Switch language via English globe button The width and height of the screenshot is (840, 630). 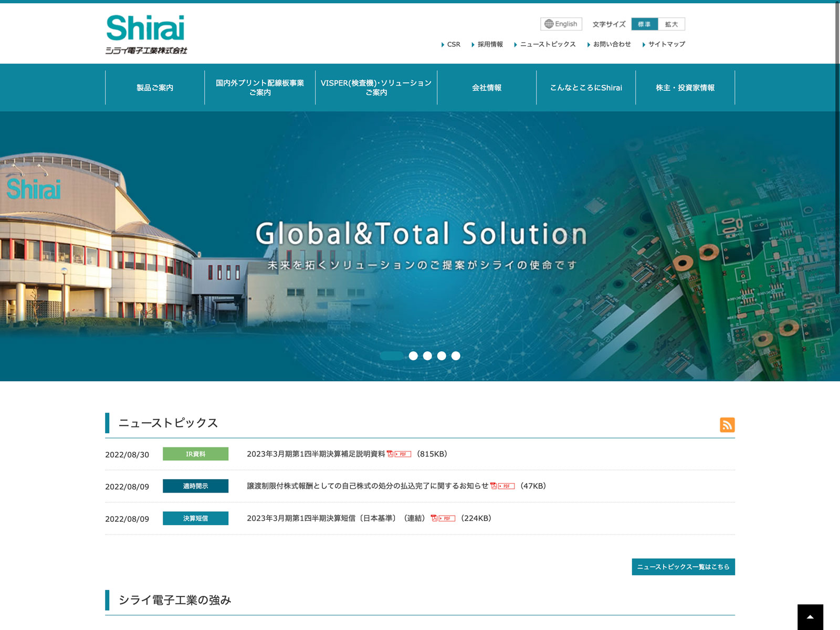(561, 24)
